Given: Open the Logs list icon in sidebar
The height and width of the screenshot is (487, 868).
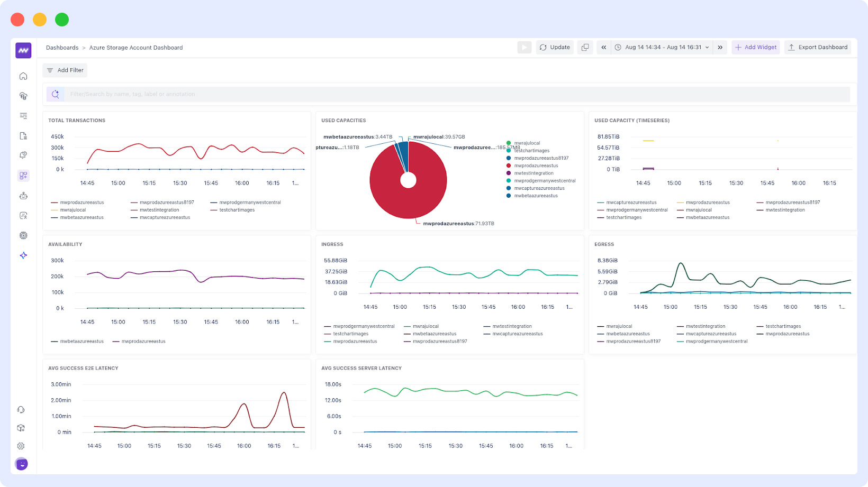Looking at the screenshot, I should (x=23, y=116).
